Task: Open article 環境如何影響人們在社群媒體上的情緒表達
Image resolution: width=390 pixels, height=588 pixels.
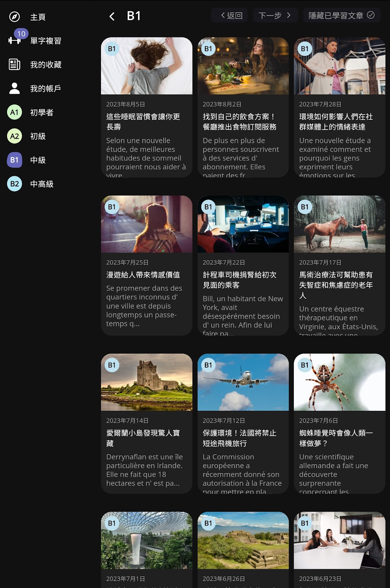Action: (336, 122)
